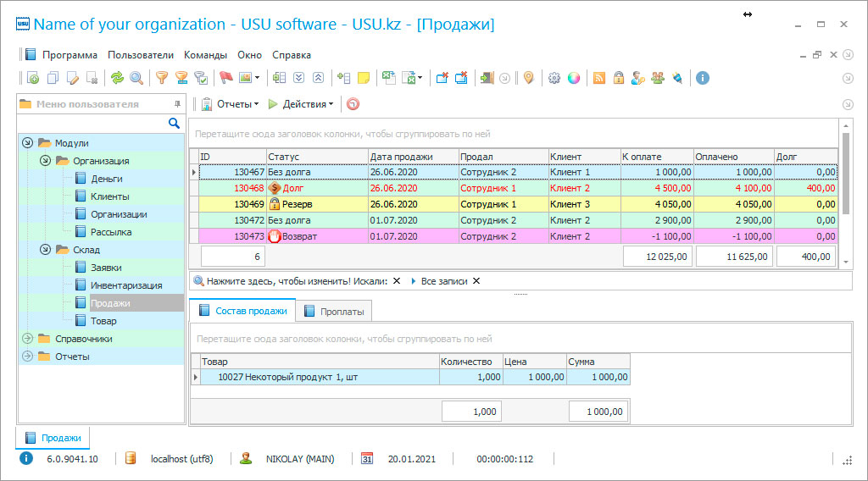Click the Copy record icon
The width and height of the screenshot is (868, 481).
[x=53, y=78]
